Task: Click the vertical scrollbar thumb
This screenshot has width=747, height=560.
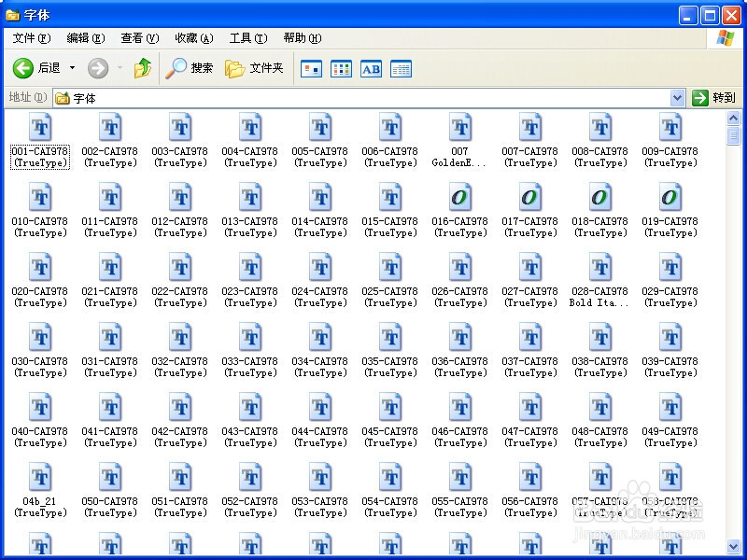Action: point(733,135)
